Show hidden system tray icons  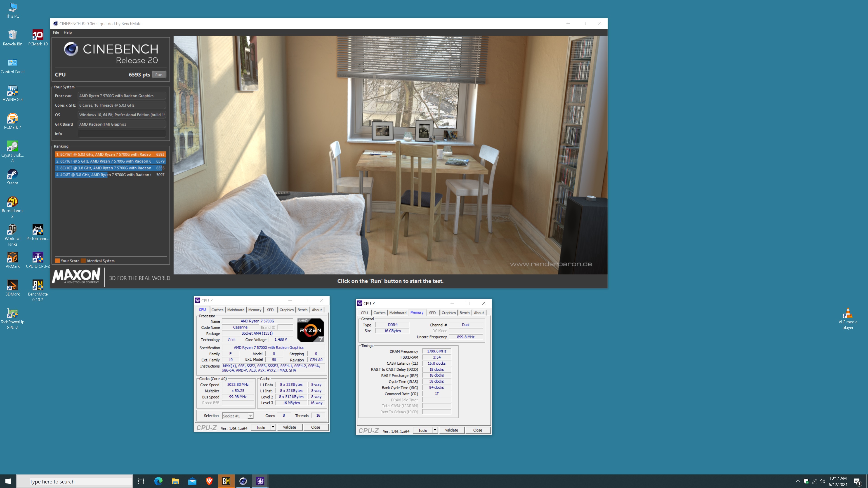pos(797,481)
